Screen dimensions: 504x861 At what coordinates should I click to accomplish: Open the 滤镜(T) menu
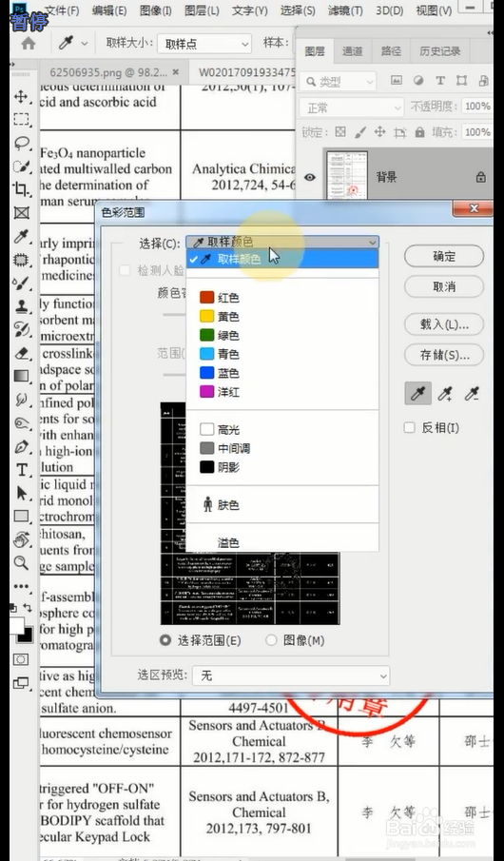[345, 10]
